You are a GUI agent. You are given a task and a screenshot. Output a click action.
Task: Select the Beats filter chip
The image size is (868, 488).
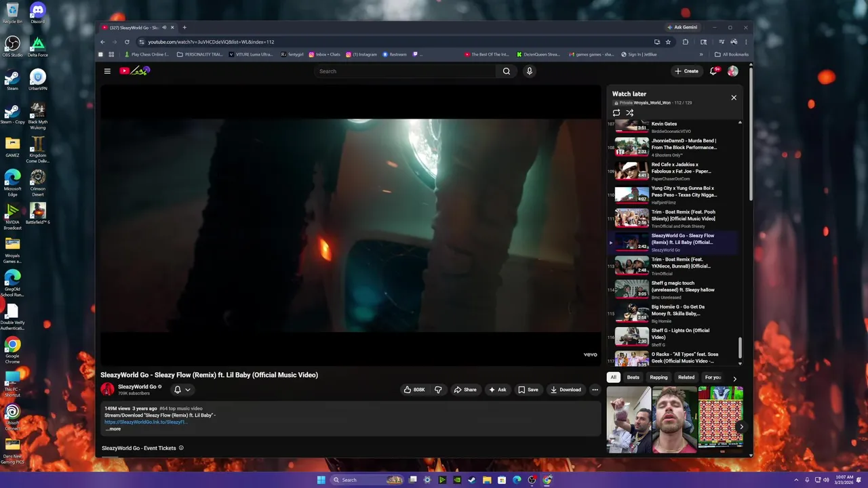pos(633,378)
